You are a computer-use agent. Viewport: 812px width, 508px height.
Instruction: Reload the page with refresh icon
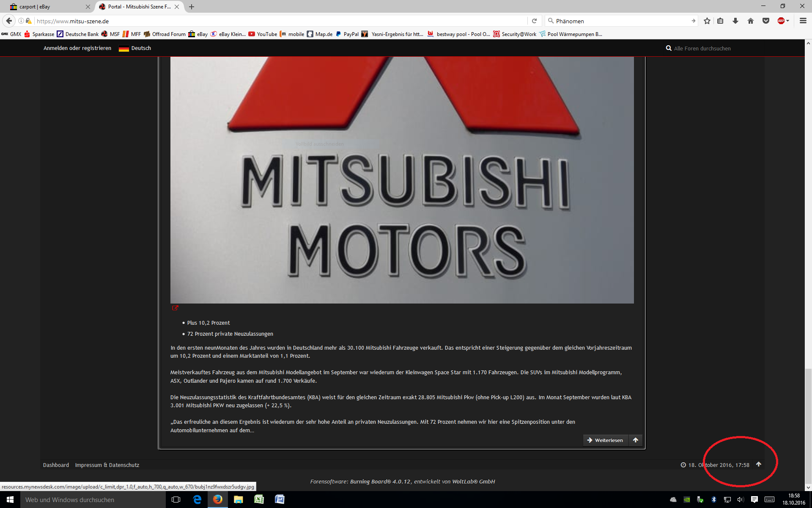click(534, 21)
